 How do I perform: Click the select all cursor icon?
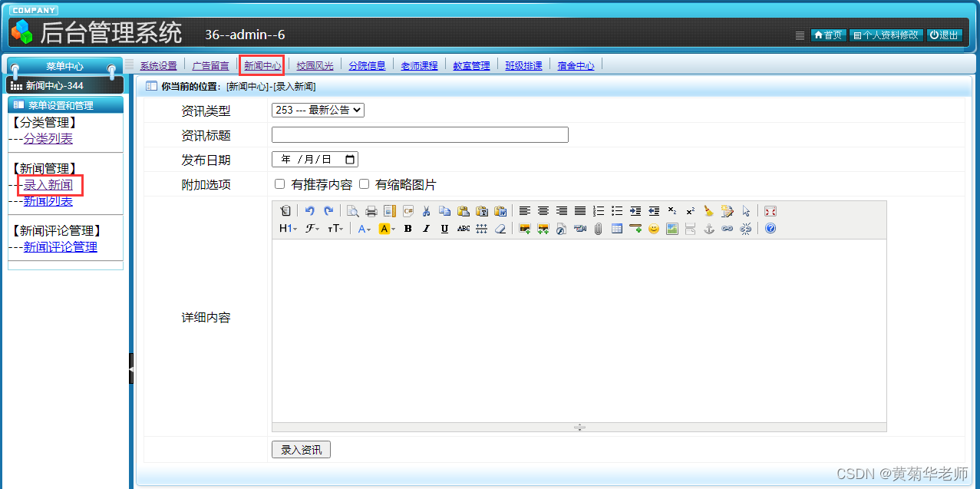tap(746, 211)
